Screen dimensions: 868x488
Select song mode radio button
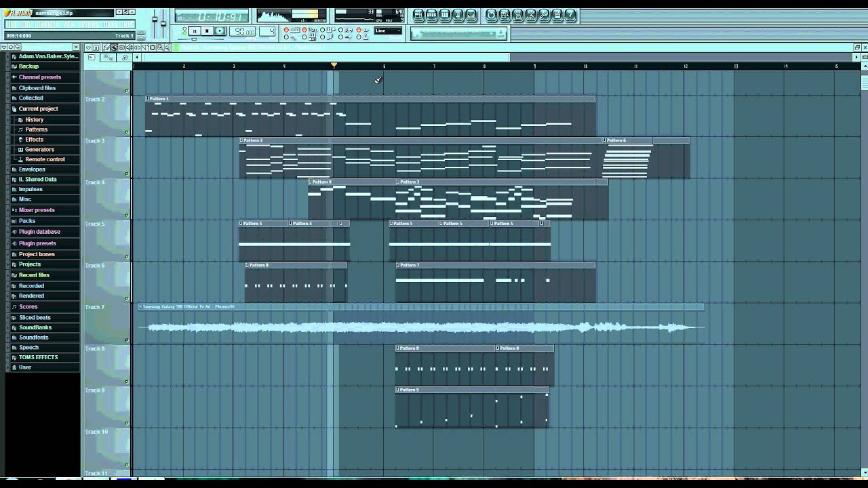(184, 33)
